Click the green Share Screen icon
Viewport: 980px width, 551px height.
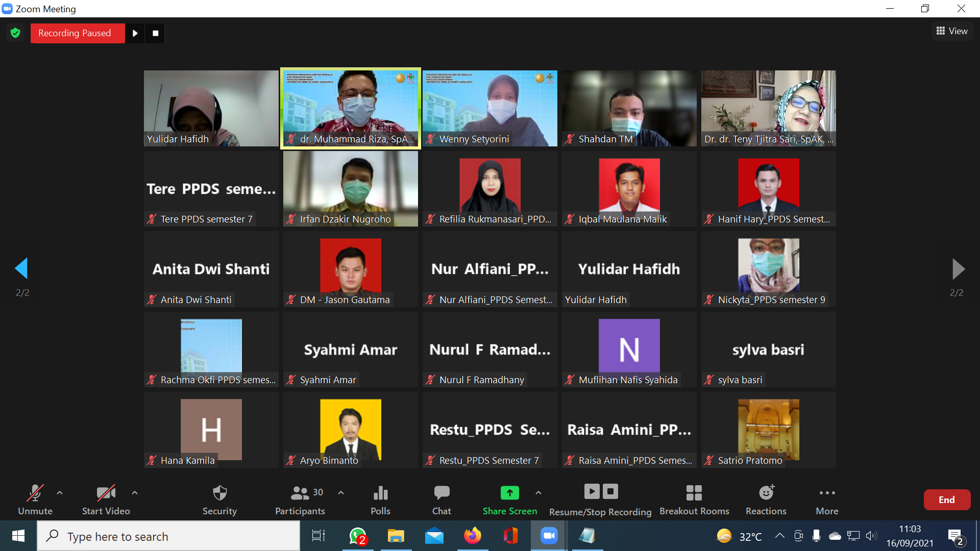click(x=509, y=493)
